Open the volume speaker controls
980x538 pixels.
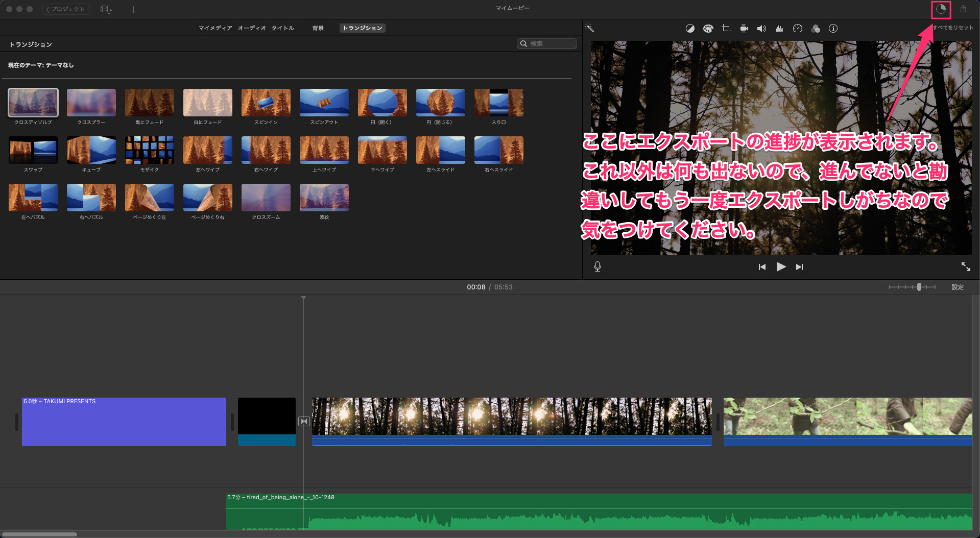pyautogui.click(x=761, y=29)
